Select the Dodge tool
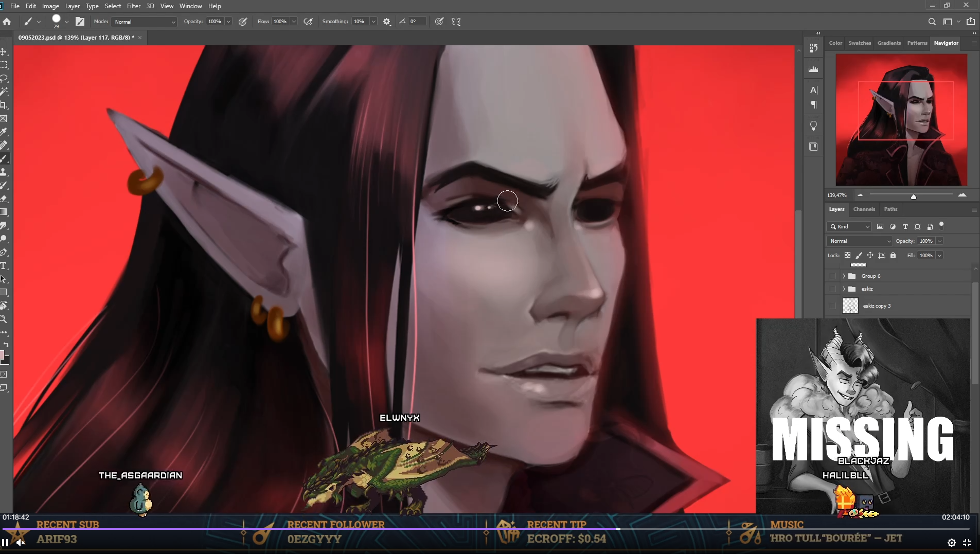This screenshot has height=554, width=980. point(4,239)
